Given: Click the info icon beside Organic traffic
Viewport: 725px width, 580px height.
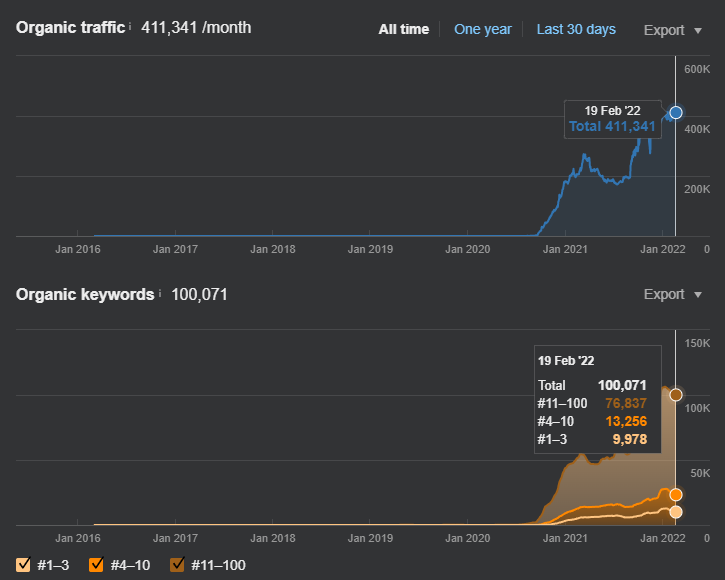Looking at the screenshot, I should 130,26.
